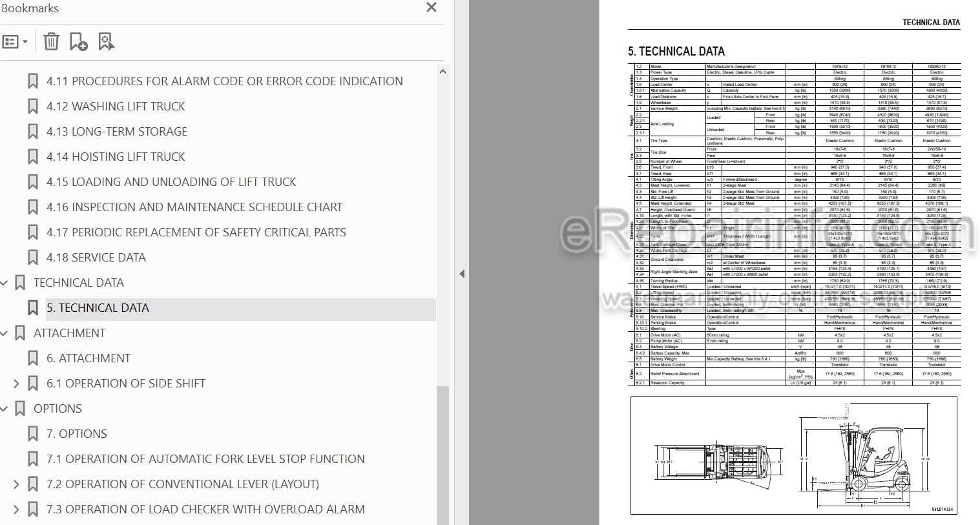
Task: Select the TECHNICAL DATA parent bookmark
Action: click(x=79, y=283)
